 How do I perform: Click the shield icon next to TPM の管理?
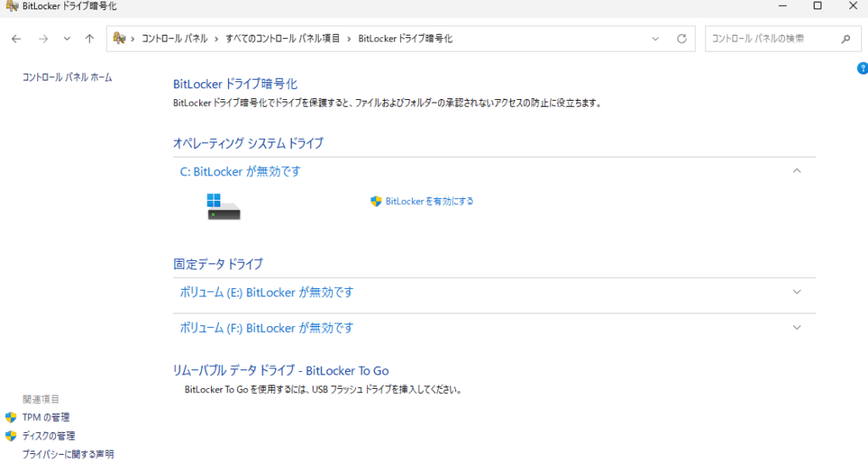coord(10,418)
